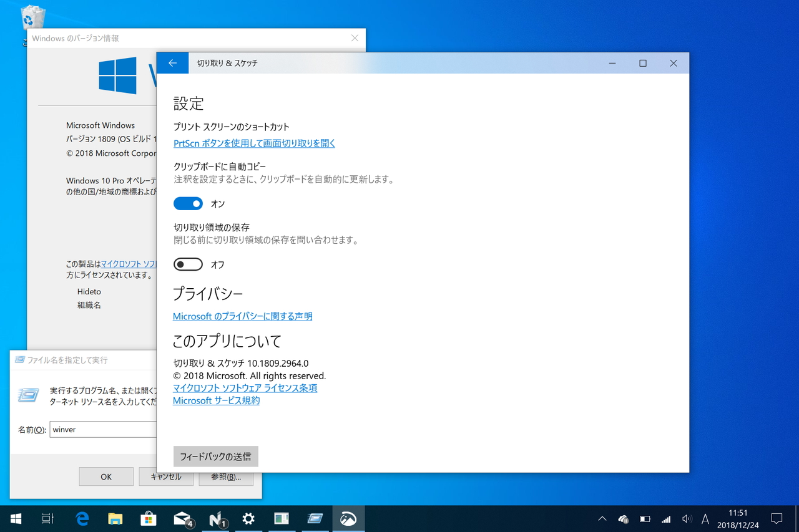Toggle the IME input mode indicator
Screen dimensions: 799x532
(x=705, y=518)
